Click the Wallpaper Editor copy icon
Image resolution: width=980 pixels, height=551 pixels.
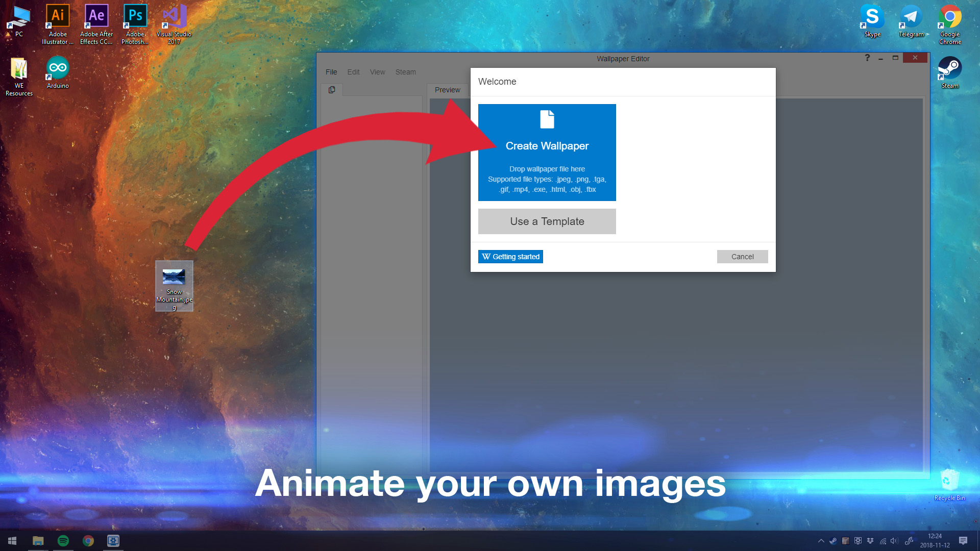tap(332, 89)
